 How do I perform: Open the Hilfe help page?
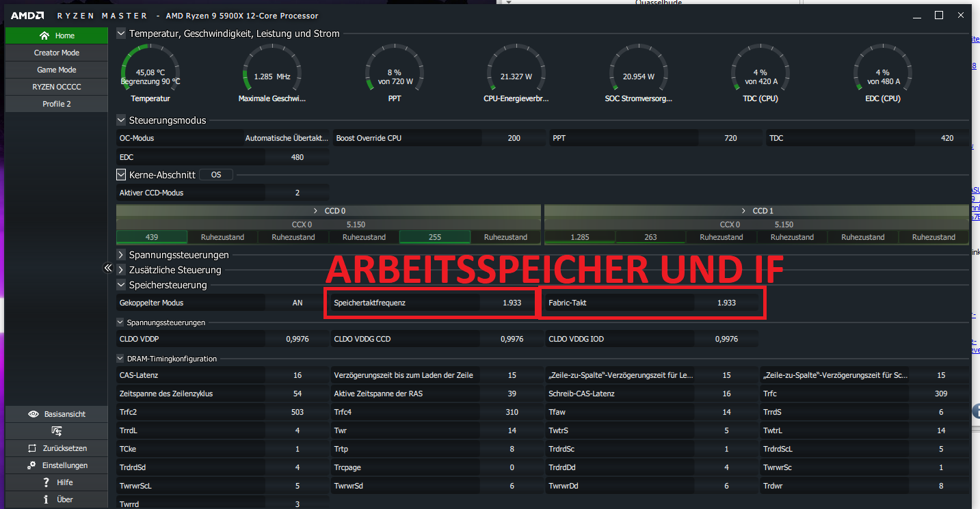pyautogui.click(x=57, y=482)
